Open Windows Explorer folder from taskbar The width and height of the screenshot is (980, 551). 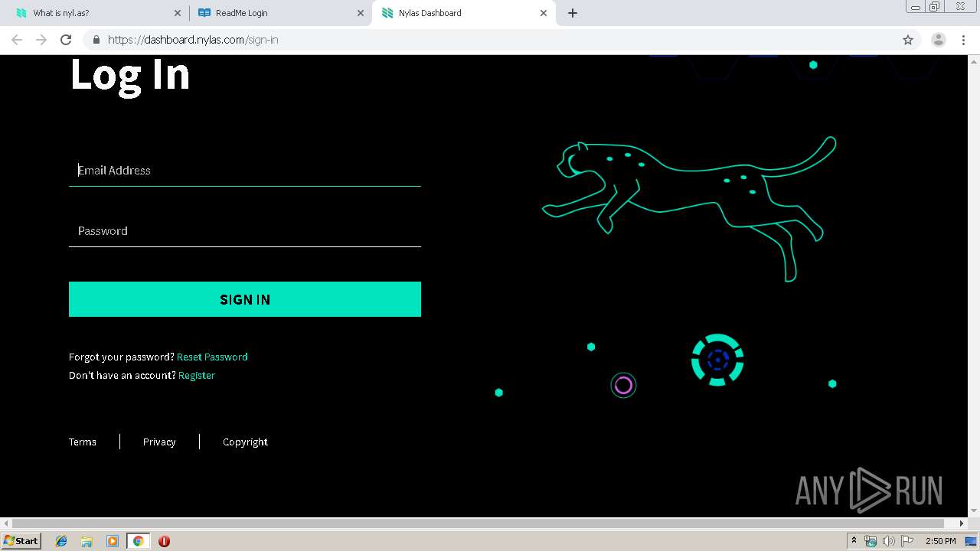87,541
